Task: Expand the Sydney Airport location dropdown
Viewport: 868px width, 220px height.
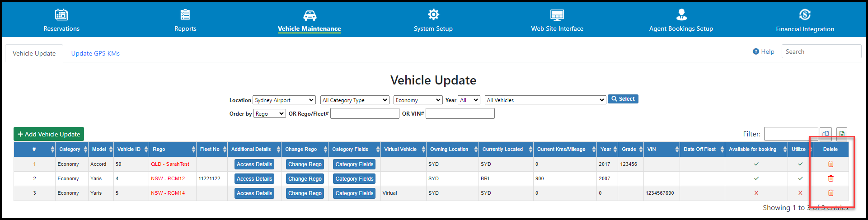Action: point(284,100)
